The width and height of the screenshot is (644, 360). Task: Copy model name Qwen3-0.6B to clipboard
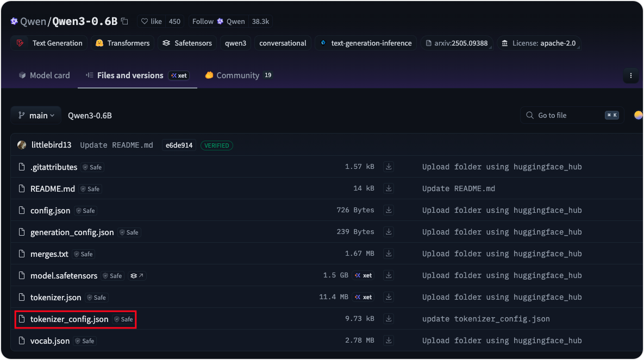click(x=125, y=21)
